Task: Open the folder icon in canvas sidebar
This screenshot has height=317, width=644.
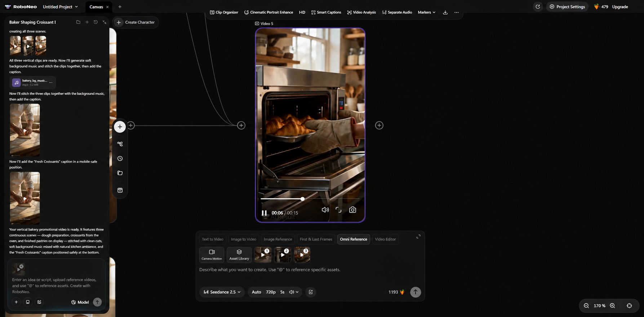Action: click(120, 173)
